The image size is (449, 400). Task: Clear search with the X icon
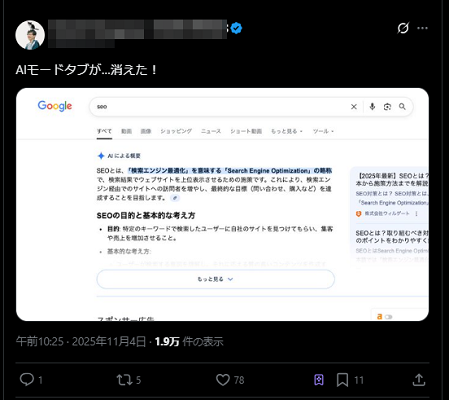click(x=354, y=107)
